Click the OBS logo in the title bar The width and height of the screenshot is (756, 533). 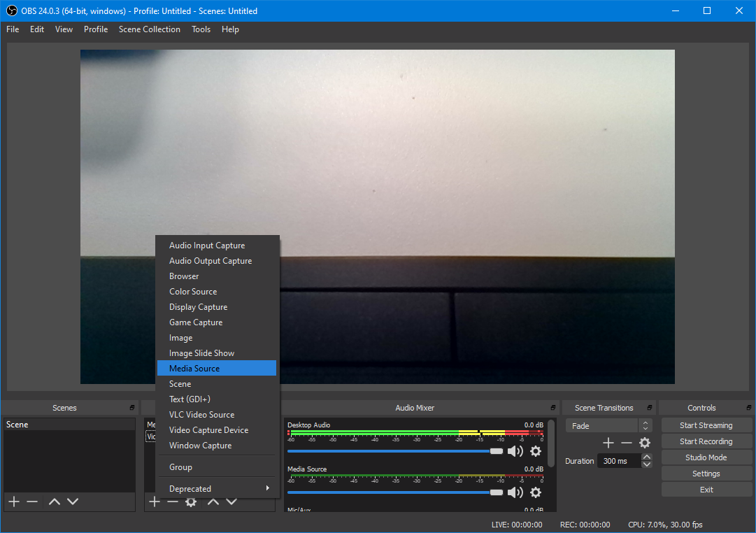pyautogui.click(x=12, y=10)
